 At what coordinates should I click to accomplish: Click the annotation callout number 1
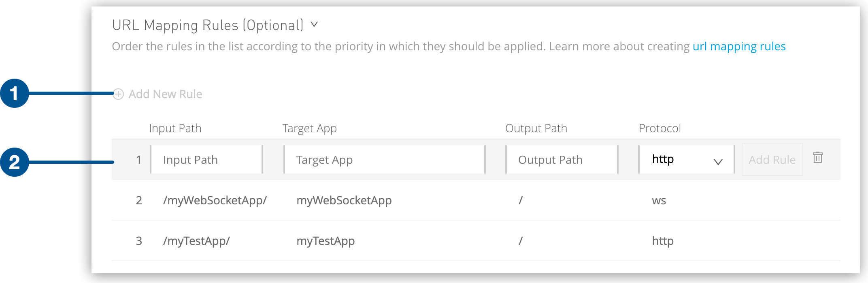[x=15, y=94]
